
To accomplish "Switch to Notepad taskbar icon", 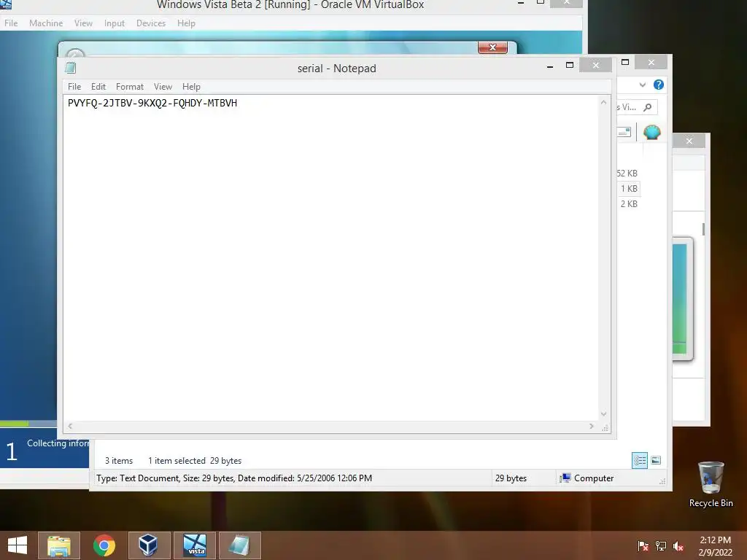I will coord(239,545).
